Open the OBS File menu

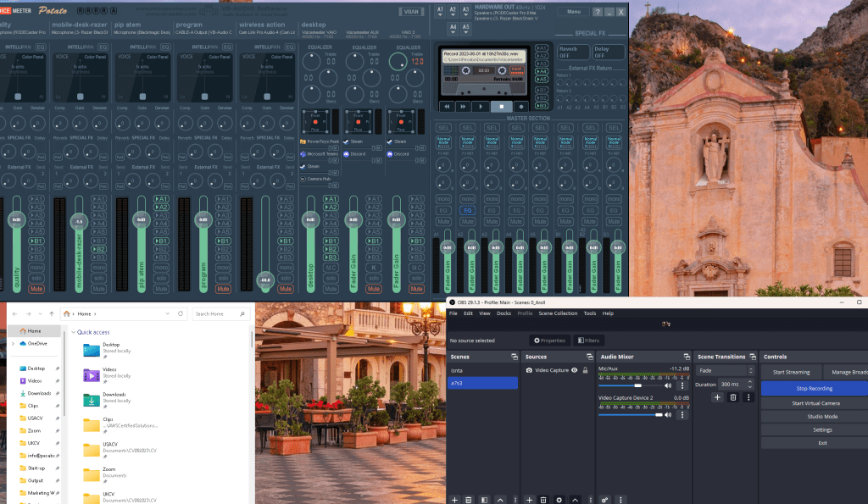[x=453, y=313]
